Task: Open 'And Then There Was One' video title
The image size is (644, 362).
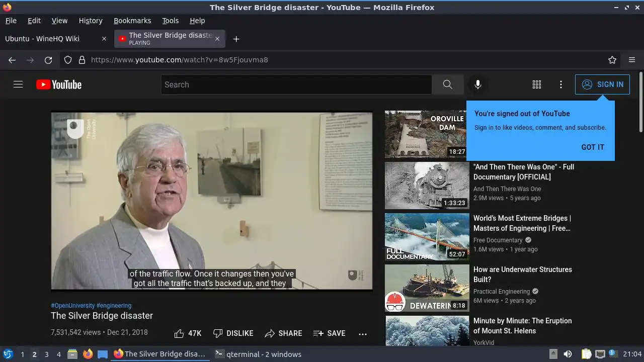Action: pyautogui.click(x=524, y=172)
